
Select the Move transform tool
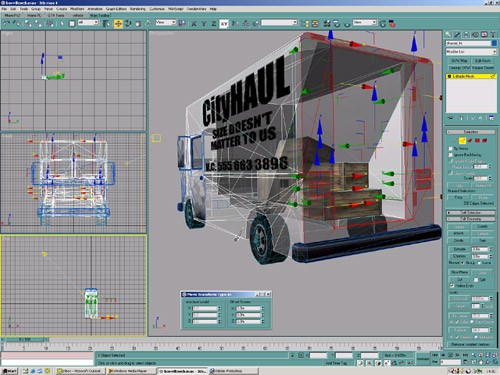point(118,23)
